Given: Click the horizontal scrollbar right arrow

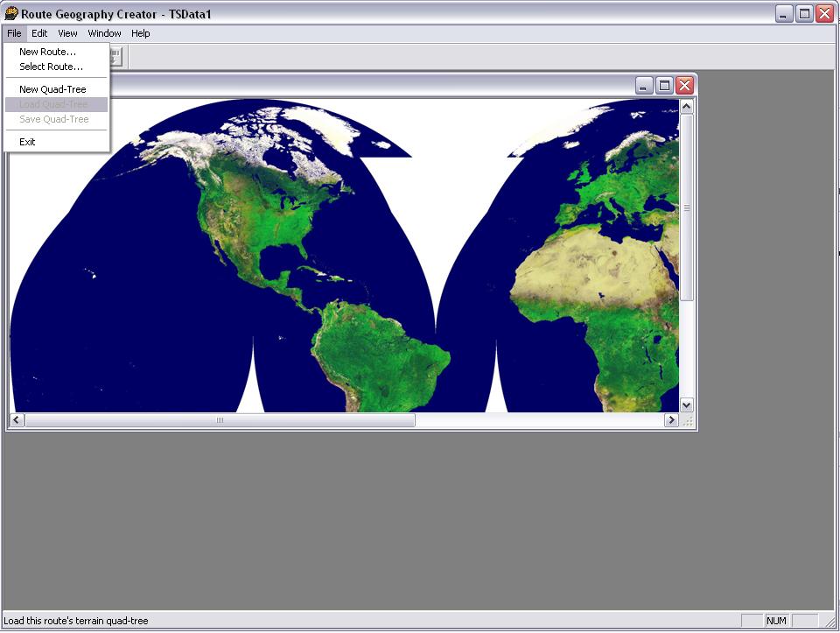Looking at the screenshot, I should 671,420.
